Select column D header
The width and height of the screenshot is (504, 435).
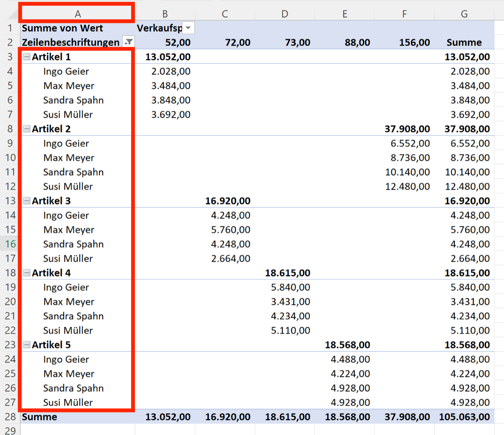pos(285,14)
